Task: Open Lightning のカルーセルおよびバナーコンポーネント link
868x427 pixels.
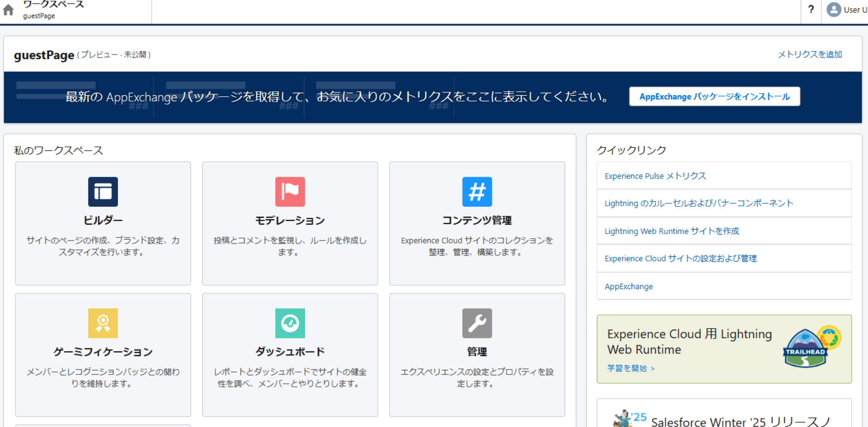Action: click(x=698, y=203)
